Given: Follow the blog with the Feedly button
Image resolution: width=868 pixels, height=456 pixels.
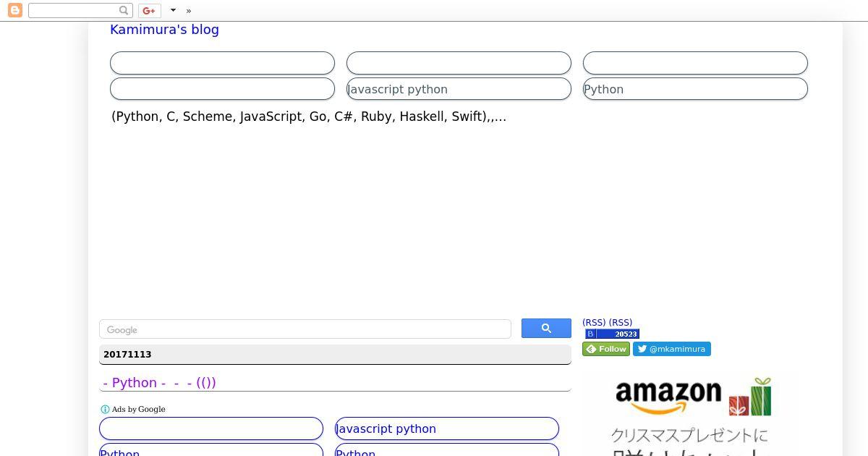Looking at the screenshot, I should coord(606,349).
